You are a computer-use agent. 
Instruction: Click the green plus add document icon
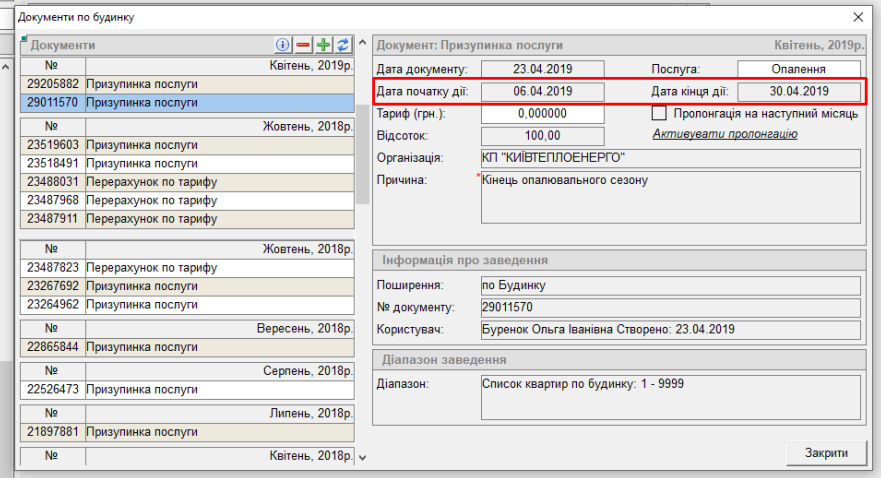[323, 45]
